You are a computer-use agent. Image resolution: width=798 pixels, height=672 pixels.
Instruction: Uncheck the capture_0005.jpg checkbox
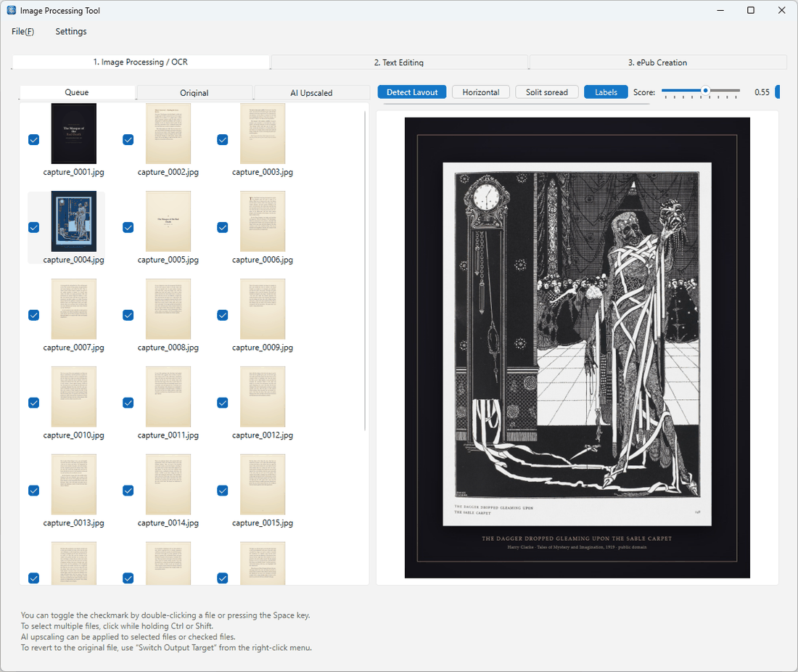click(128, 228)
